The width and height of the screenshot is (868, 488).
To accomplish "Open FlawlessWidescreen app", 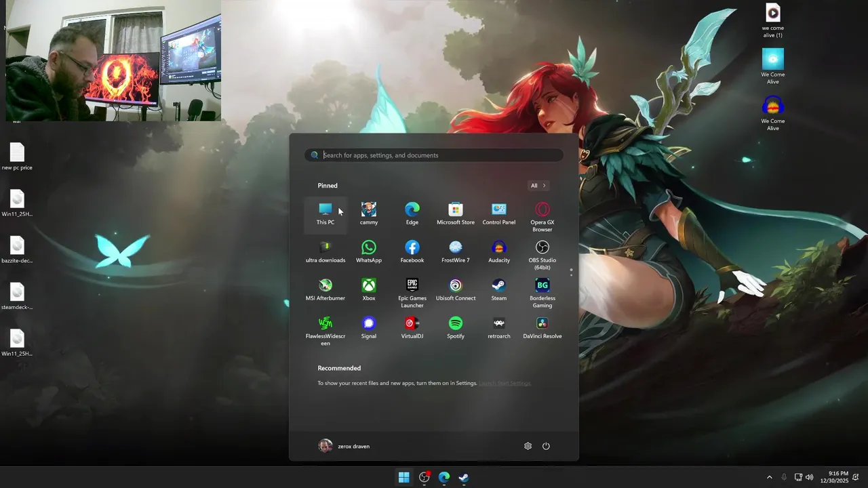I will [x=325, y=331].
